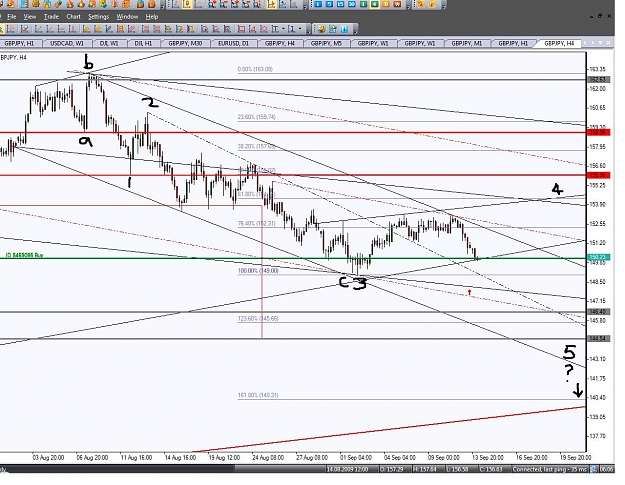
Task: Switch to the GBPJPY, M30 tab
Action: [x=185, y=43]
